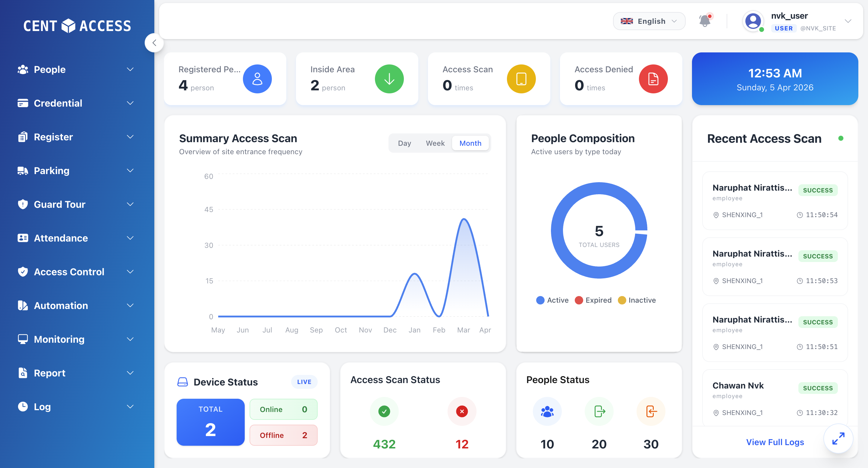868x468 pixels.
Task: Click the green Inside Area arrow icon
Action: click(x=389, y=79)
